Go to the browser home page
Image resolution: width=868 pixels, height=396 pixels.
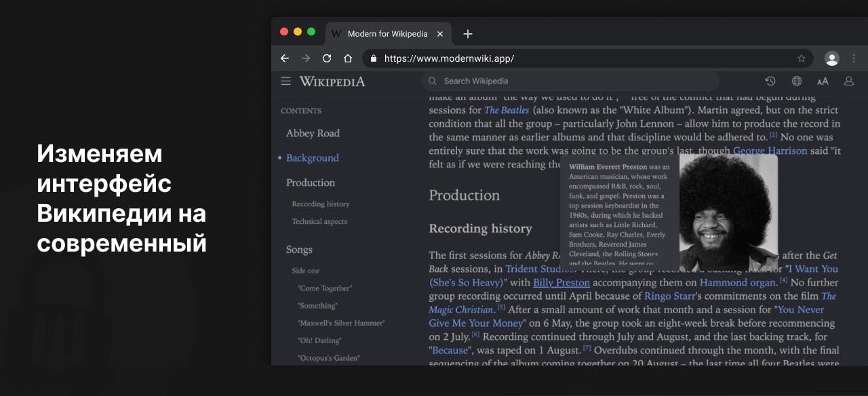point(348,58)
